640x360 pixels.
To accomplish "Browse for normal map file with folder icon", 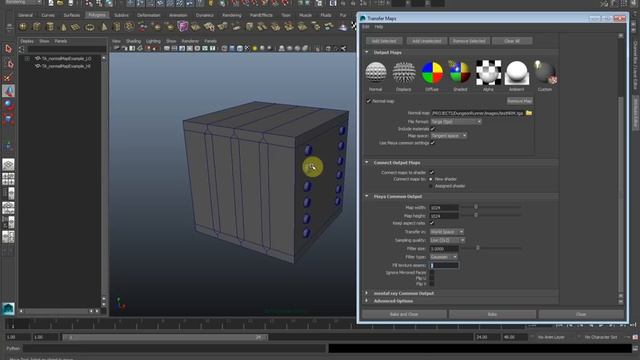I will coord(529,113).
